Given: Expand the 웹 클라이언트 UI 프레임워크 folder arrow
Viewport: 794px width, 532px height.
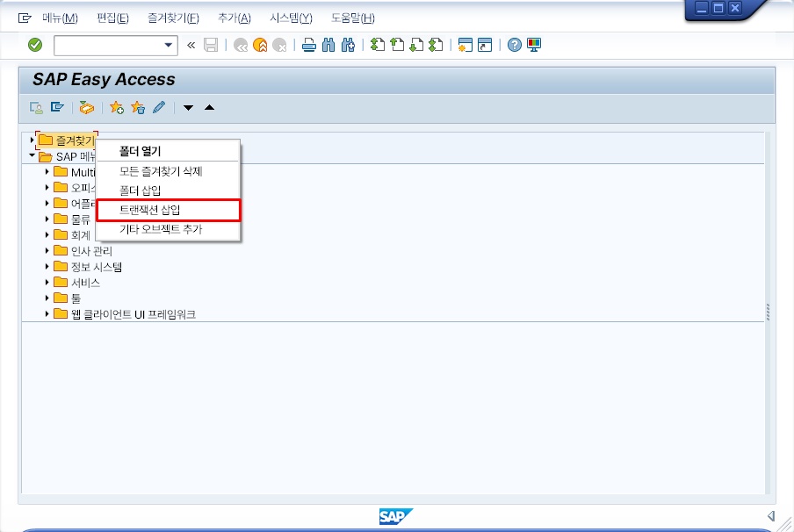Looking at the screenshot, I should coord(47,313).
